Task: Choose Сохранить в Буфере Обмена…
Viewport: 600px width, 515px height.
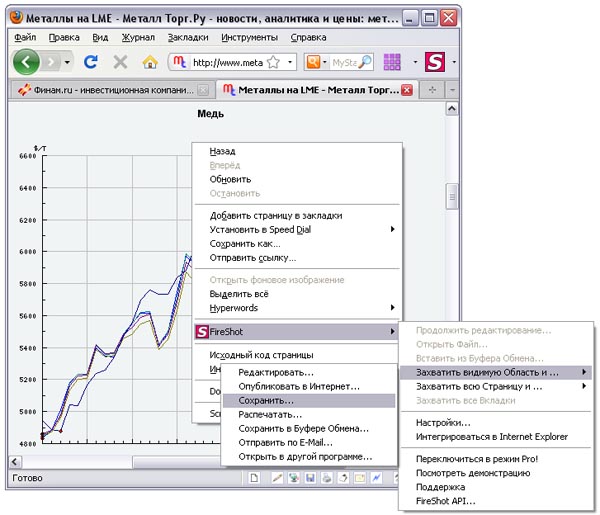Action: (x=309, y=429)
